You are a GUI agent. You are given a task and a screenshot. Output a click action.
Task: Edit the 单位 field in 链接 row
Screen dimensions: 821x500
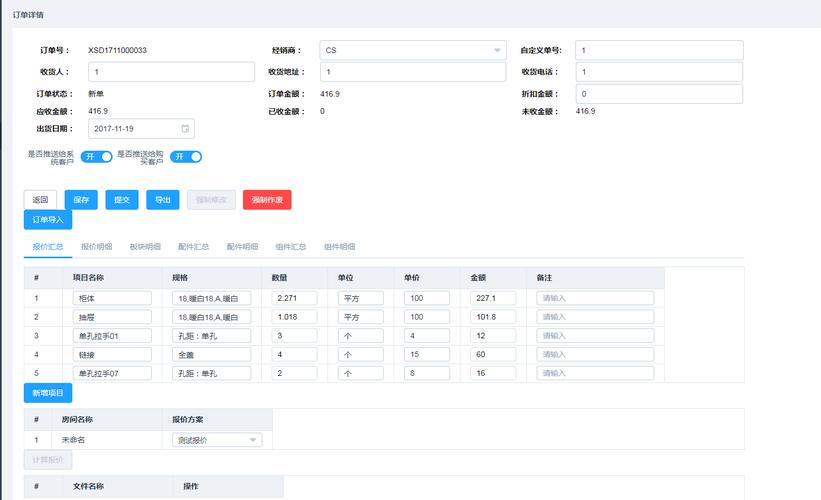pos(361,354)
